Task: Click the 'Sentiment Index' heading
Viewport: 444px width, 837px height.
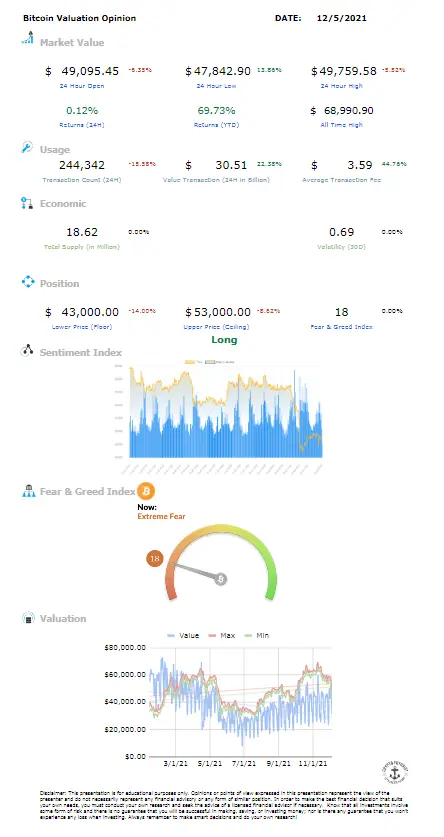Action: (x=81, y=353)
